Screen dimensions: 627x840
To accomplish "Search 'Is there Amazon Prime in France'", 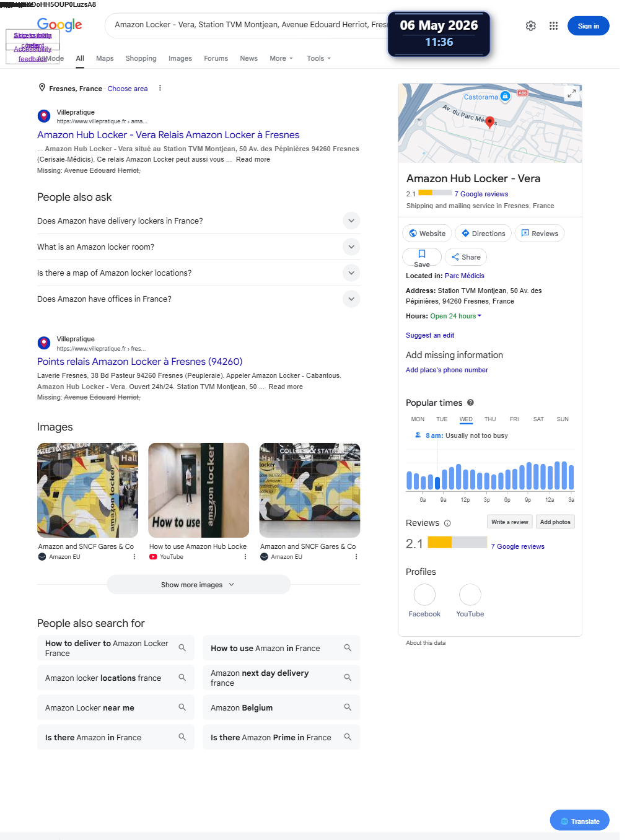I will pyautogui.click(x=281, y=737).
